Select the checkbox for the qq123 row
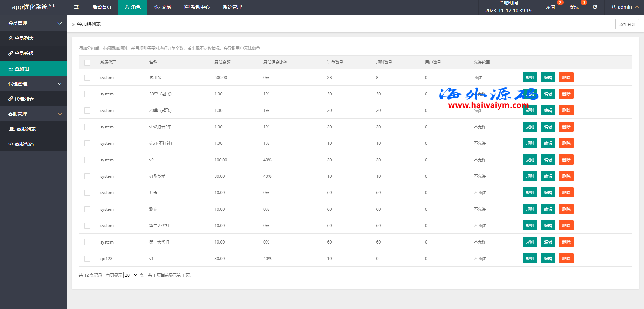The width and height of the screenshot is (644, 309). [x=87, y=259]
